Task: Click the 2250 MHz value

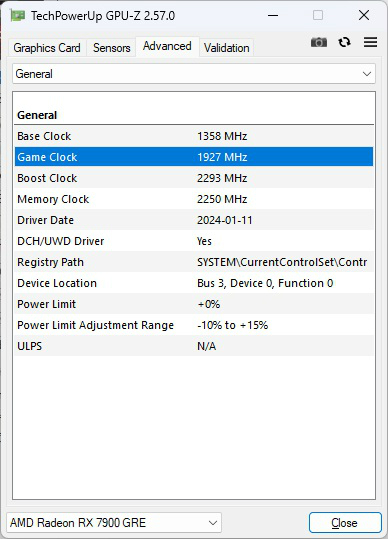Action: point(222,199)
